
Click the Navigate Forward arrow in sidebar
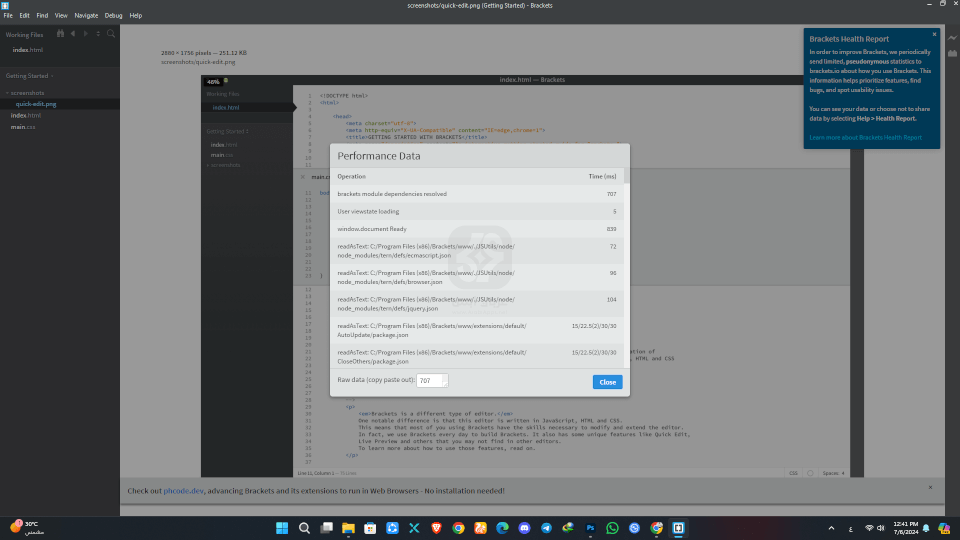pyautogui.click(x=85, y=33)
